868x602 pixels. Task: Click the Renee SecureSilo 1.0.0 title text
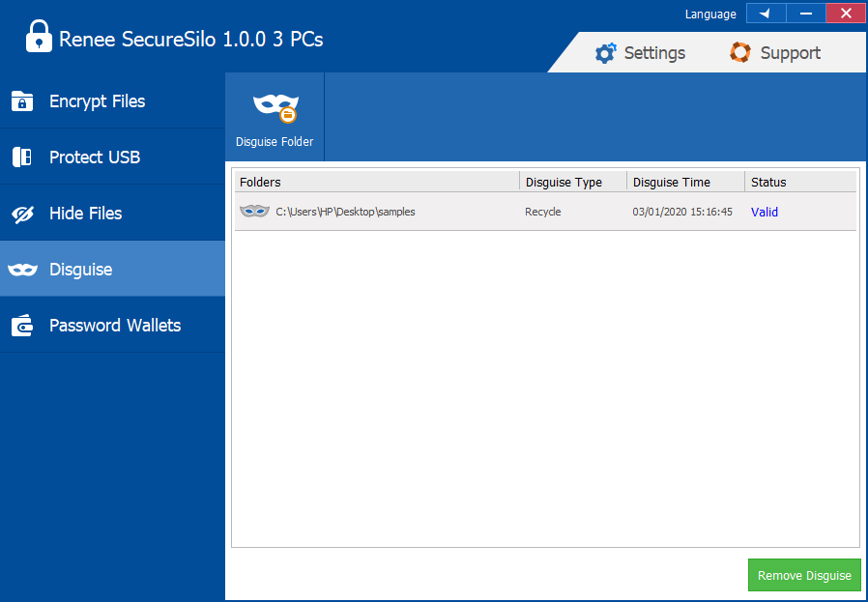click(x=191, y=40)
